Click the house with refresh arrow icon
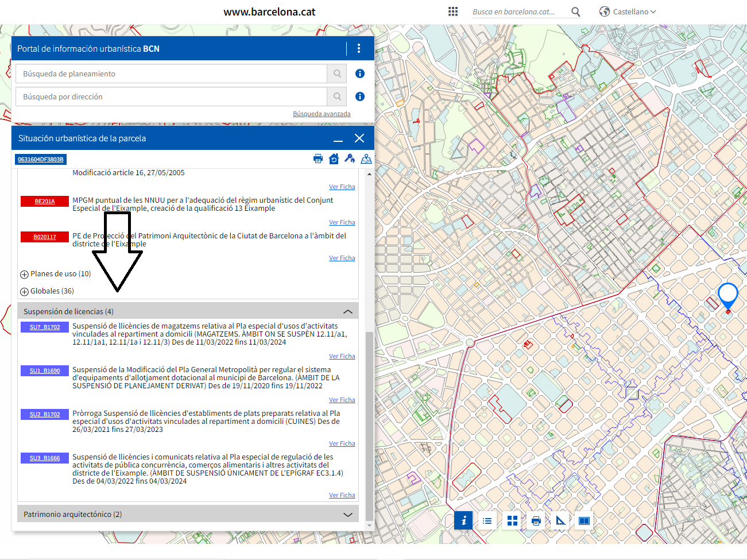This screenshot has width=747, height=560. pos(334,159)
